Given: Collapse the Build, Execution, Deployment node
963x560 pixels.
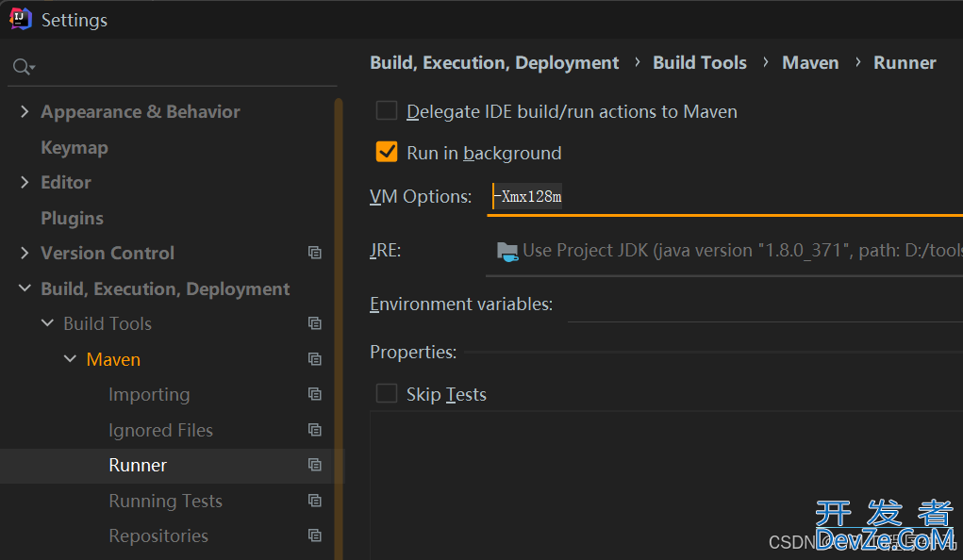Looking at the screenshot, I should tap(25, 288).
